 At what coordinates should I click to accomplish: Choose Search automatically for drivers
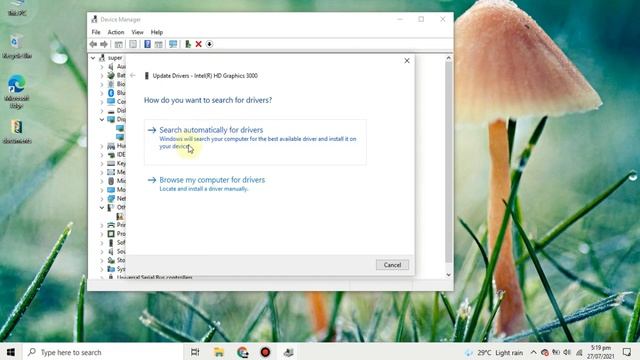pyautogui.click(x=255, y=142)
